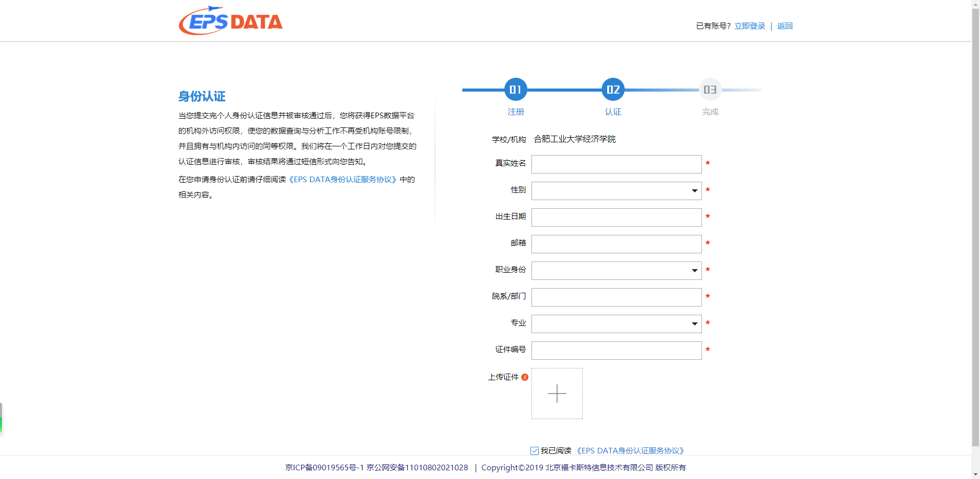Click step 03 completion circle
980x479 pixels.
point(710,90)
